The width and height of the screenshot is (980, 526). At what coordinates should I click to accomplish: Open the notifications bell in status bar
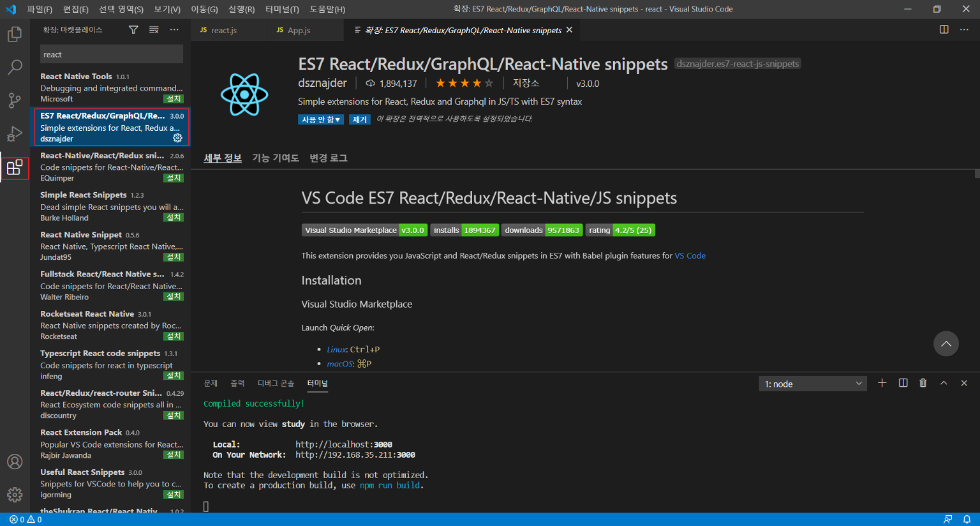point(967,520)
